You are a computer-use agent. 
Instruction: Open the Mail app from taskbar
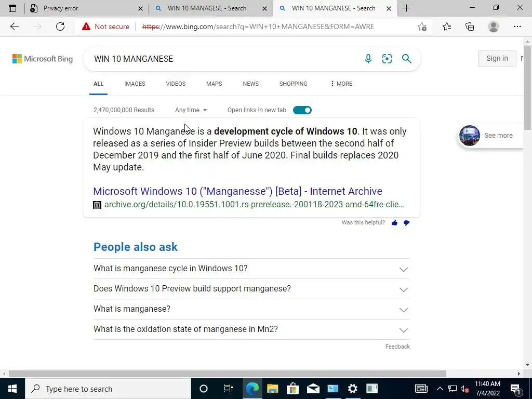click(313, 389)
